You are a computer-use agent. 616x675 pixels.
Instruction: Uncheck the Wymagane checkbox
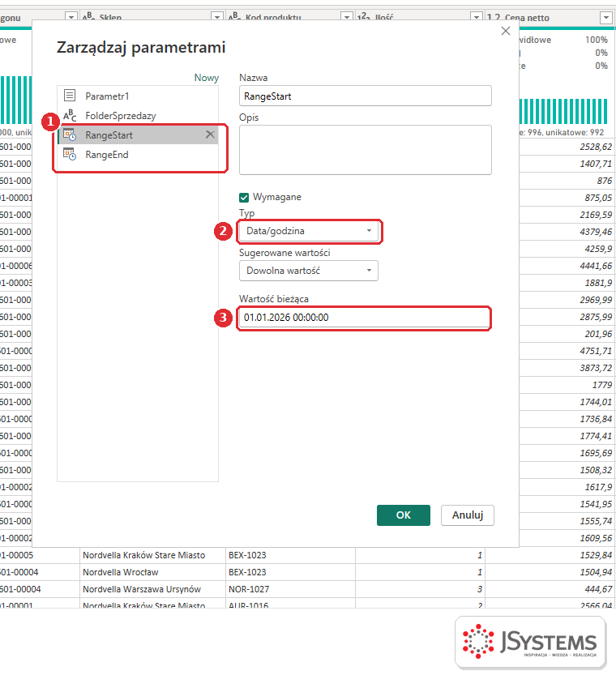[244, 198]
